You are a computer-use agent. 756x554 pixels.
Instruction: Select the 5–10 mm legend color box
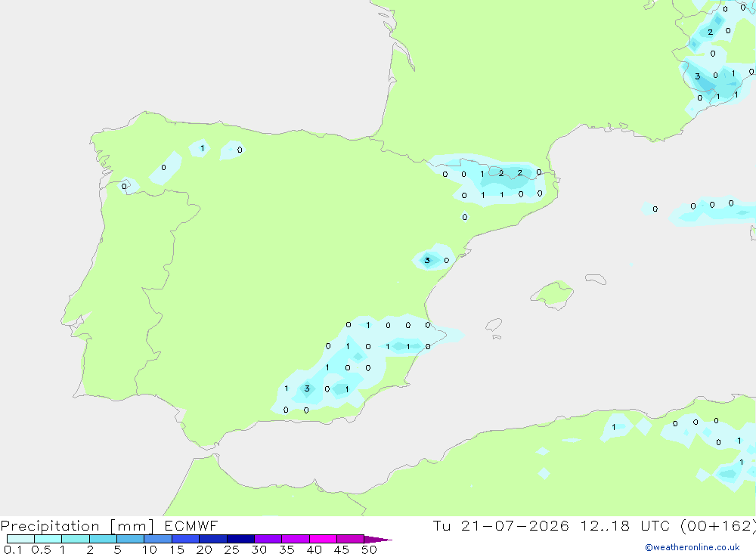coord(130,539)
